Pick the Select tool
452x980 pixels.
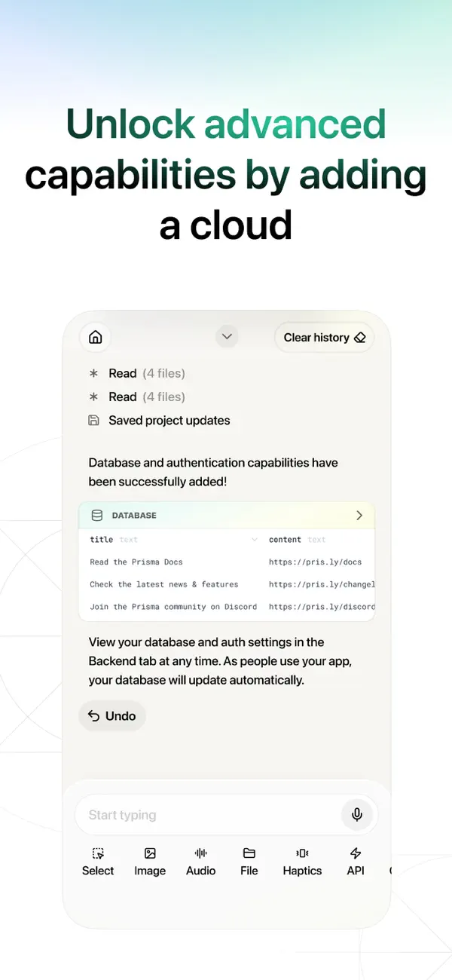[x=97, y=862]
